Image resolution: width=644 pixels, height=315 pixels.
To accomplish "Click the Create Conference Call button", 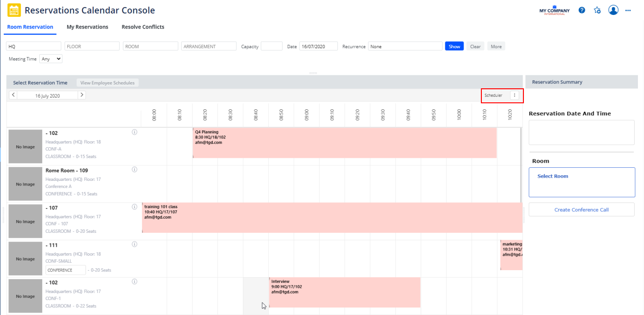I will pos(581,209).
